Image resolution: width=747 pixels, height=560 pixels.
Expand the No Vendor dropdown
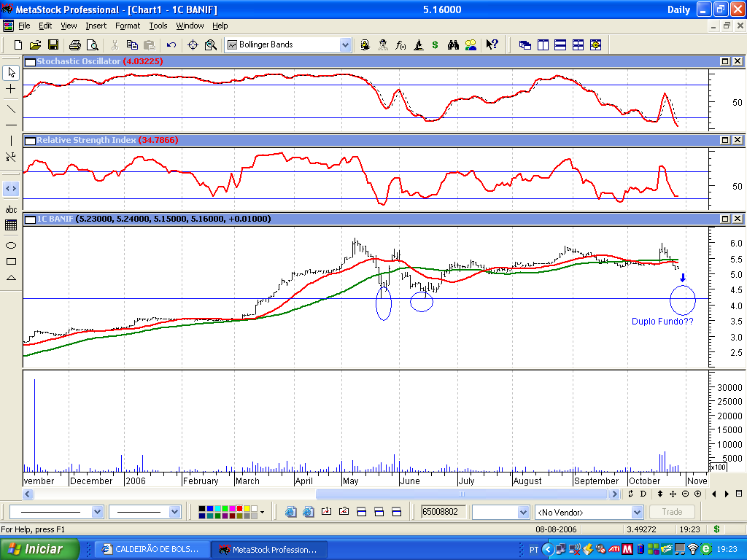pyautogui.click(x=637, y=513)
